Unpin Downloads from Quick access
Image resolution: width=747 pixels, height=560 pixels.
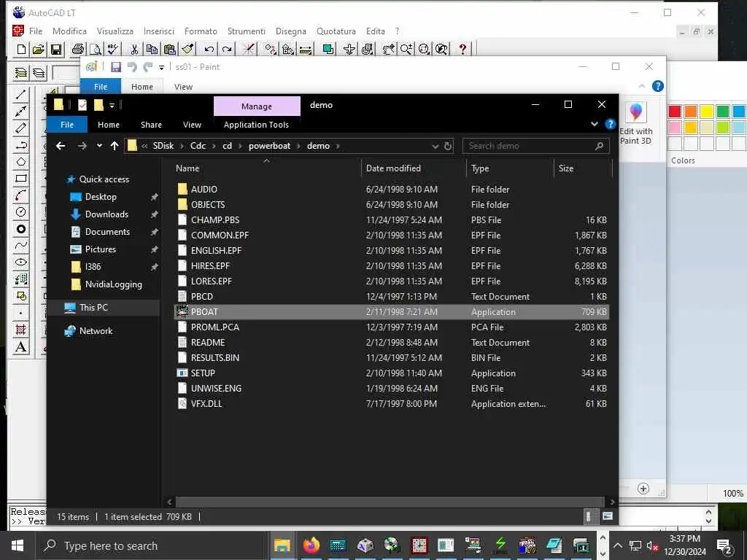click(155, 215)
